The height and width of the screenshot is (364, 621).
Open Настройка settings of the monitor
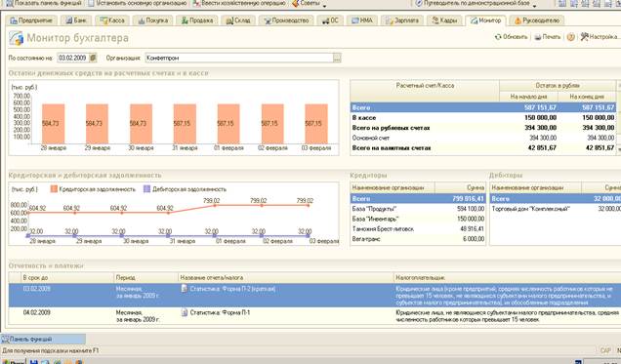tap(600, 37)
